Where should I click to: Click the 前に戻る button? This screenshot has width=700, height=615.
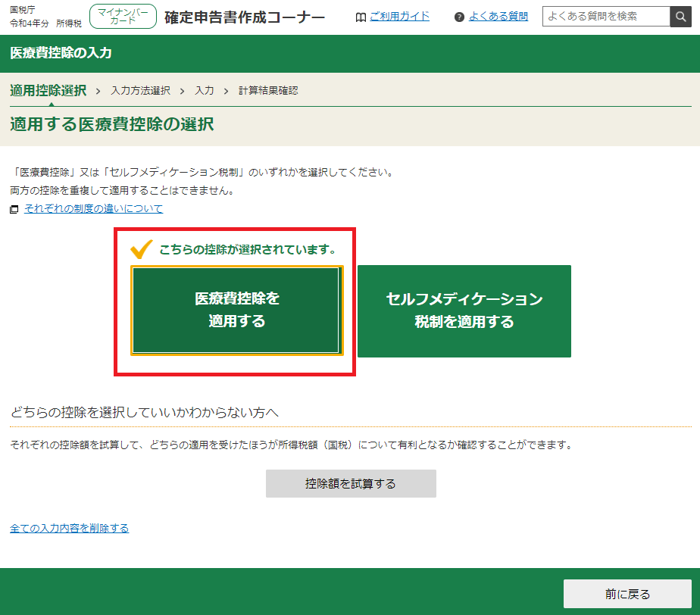click(627, 594)
